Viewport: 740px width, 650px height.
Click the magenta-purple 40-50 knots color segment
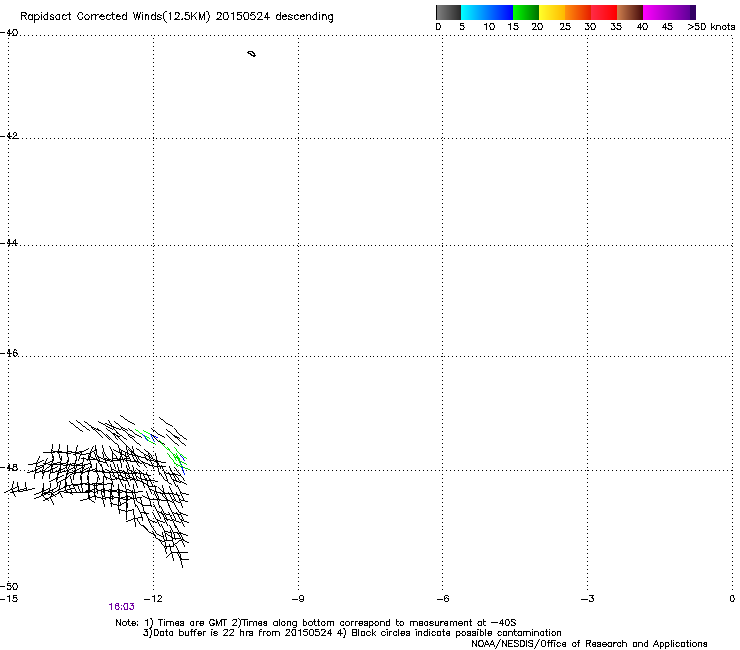[x=669, y=12]
